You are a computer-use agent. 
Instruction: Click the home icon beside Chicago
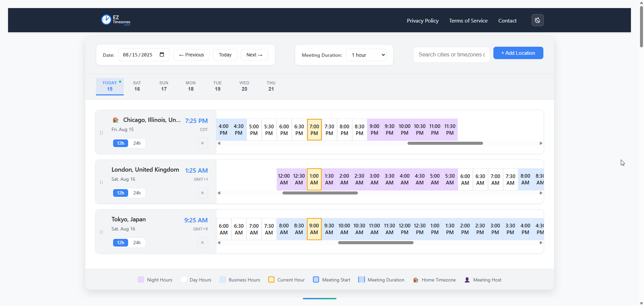(115, 120)
